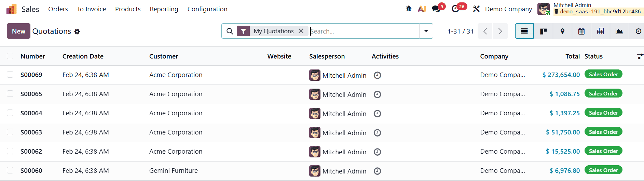Go to the next page of records
644x181 pixels.
[500, 31]
